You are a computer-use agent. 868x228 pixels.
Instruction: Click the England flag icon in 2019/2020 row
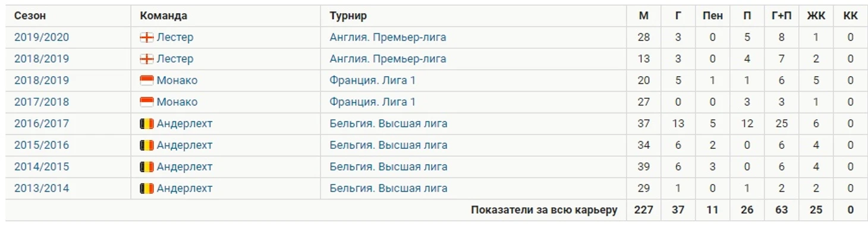point(146,38)
